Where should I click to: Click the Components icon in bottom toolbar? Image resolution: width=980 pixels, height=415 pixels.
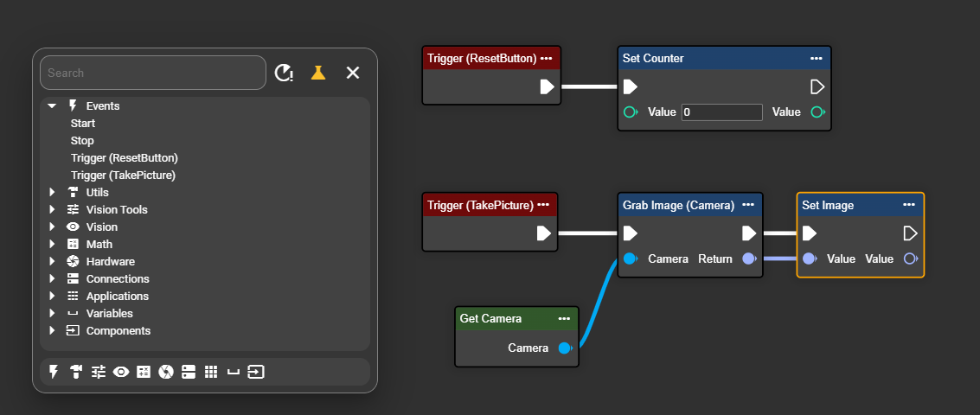pos(256,372)
